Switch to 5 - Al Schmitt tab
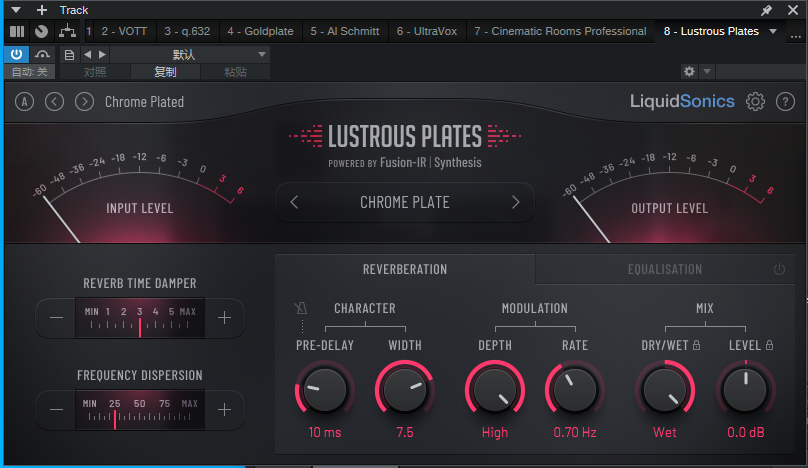Image resolution: width=808 pixels, height=468 pixels. 345,31
